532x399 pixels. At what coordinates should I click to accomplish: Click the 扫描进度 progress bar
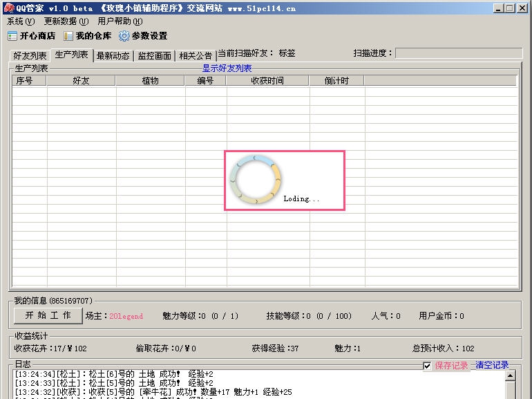tap(459, 53)
